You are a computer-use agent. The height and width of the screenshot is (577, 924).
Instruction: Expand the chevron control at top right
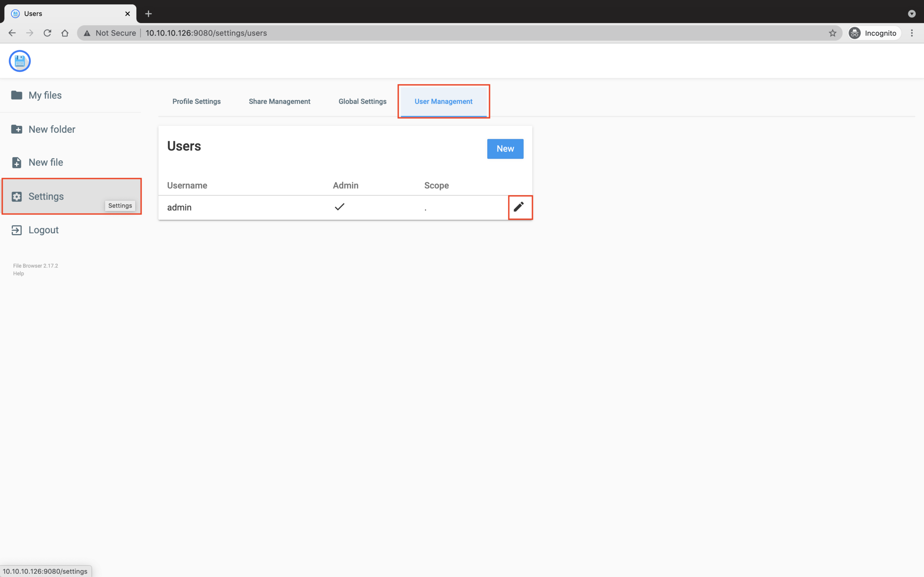click(x=912, y=14)
